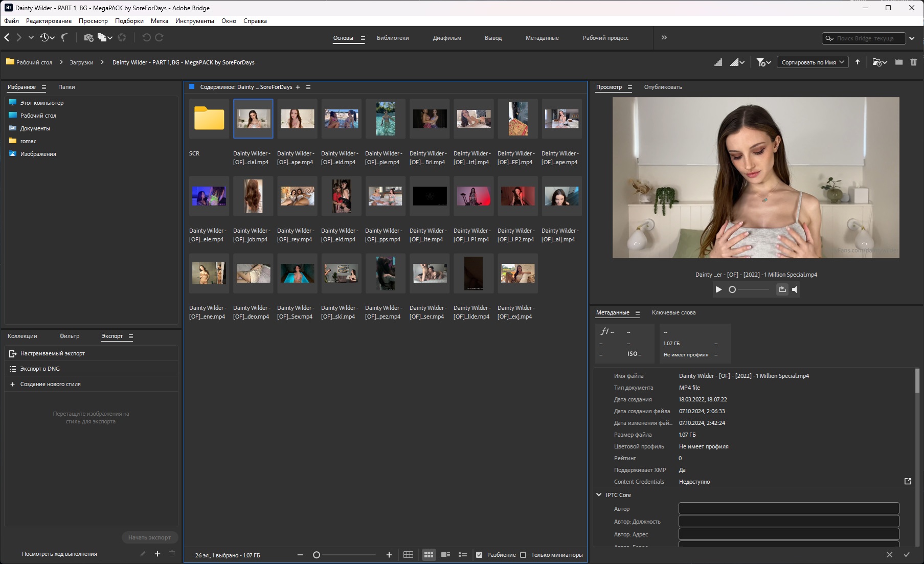This screenshot has width=924, height=564.
Task: Expand the workspace overflow double-chevron
Action: pyautogui.click(x=664, y=37)
